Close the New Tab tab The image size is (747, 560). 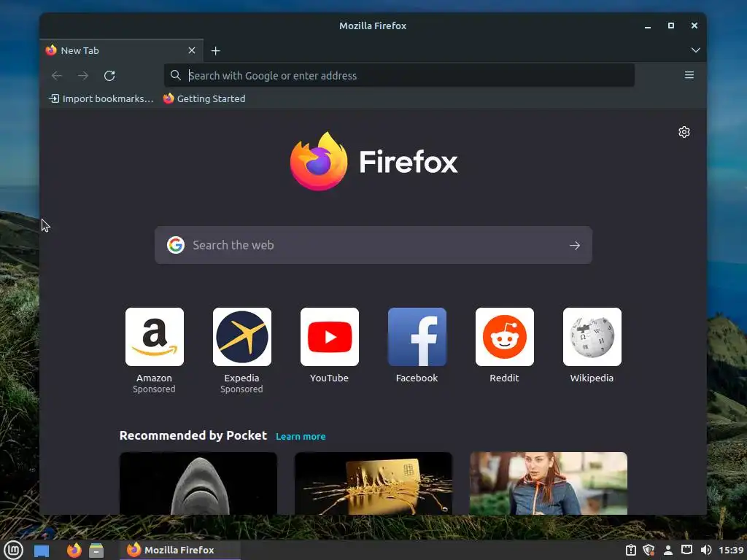click(192, 50)
